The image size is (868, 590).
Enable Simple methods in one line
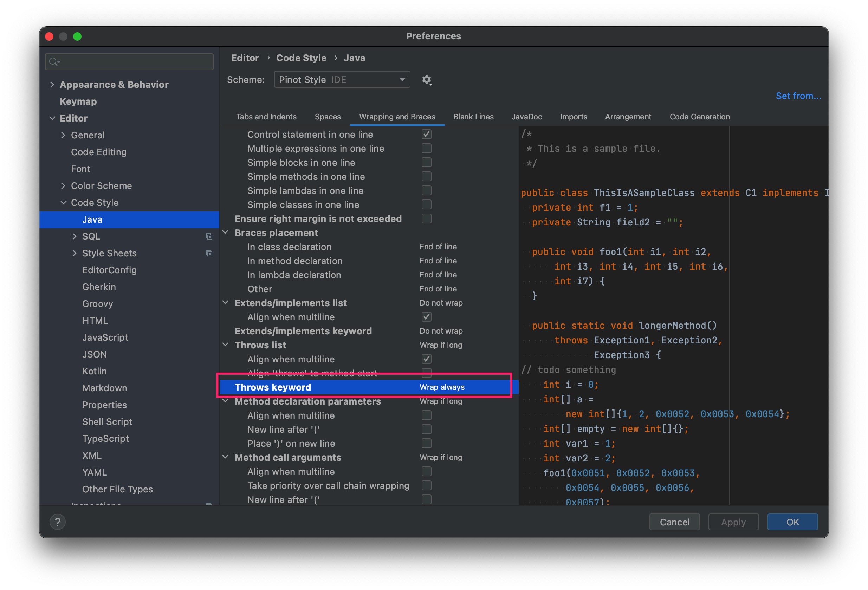coord(426,177)
